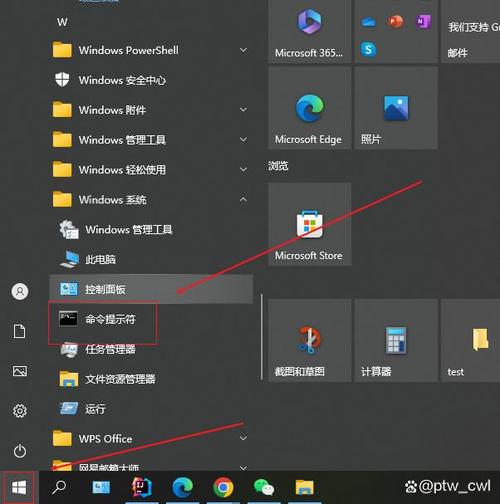Open Windows 管理工具 under Windows 系统

tap(151, 229)
